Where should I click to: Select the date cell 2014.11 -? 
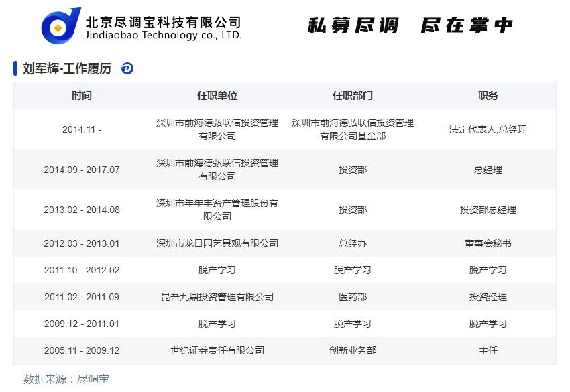click(x=82, y=129)
